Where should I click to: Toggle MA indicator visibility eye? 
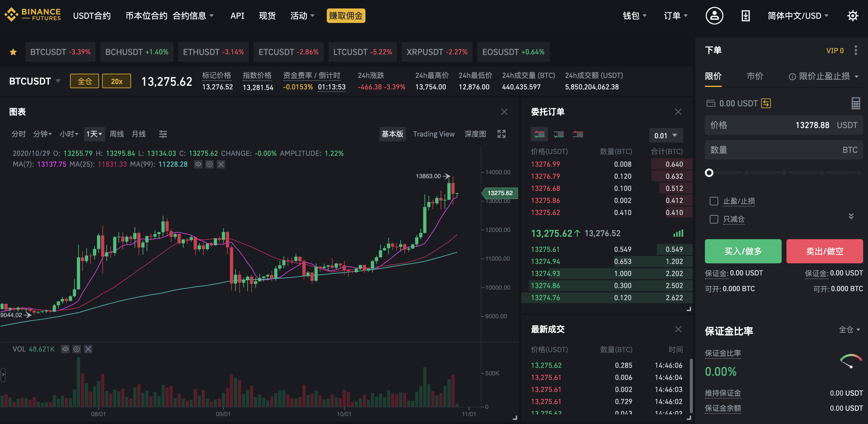(198, 164)
